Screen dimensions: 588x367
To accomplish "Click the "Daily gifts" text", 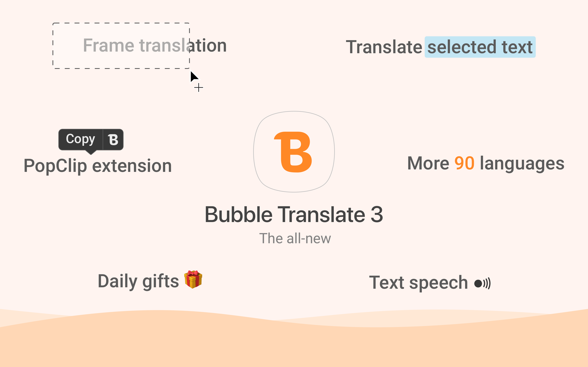I will (x=138, y=281).
